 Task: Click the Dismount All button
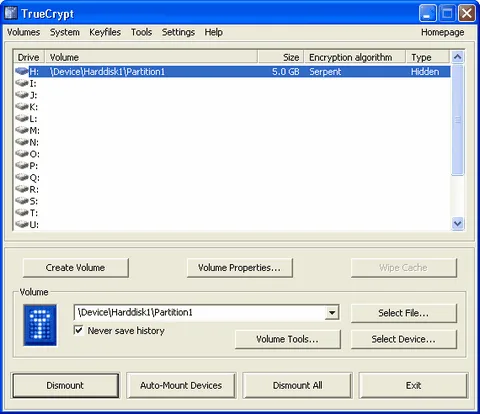tap(297, 385)
